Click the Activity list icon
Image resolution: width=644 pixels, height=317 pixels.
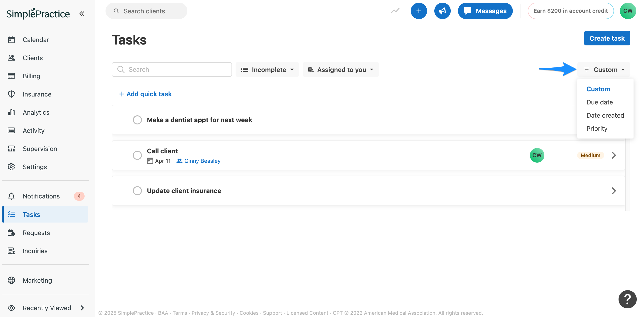click(11, 131)
